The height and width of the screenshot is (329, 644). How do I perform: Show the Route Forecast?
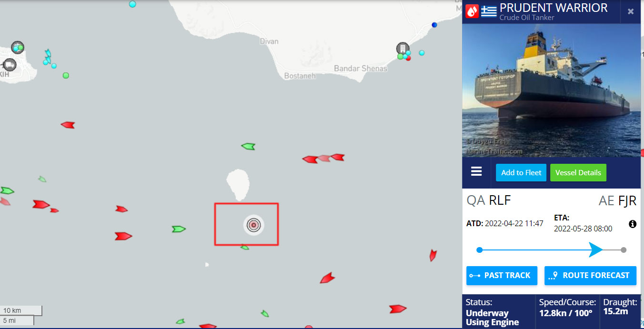(x=590, y=276)
